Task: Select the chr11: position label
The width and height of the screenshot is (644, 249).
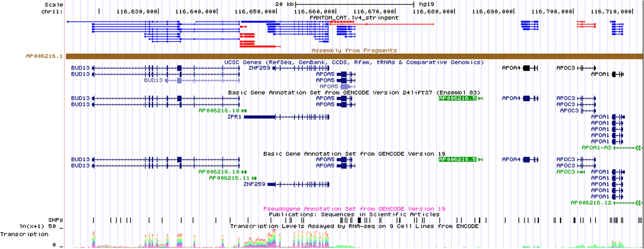Action: [x=52, y=12]
